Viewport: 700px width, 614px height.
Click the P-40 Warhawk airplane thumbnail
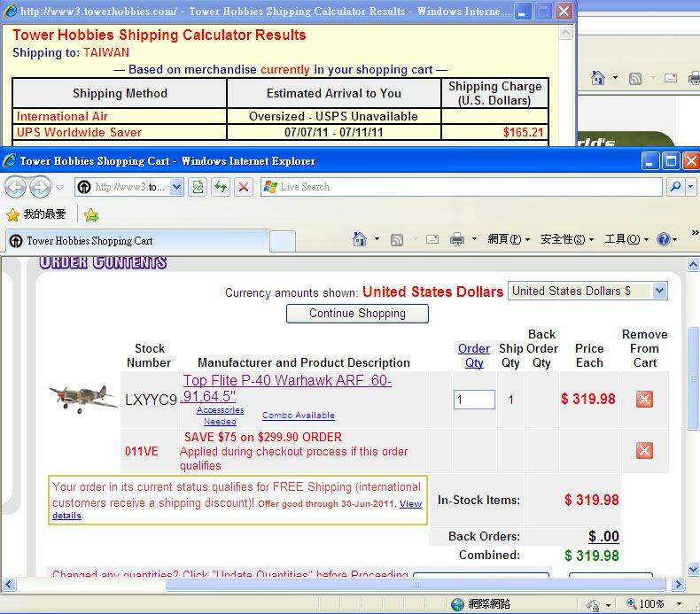pos(82,399)
